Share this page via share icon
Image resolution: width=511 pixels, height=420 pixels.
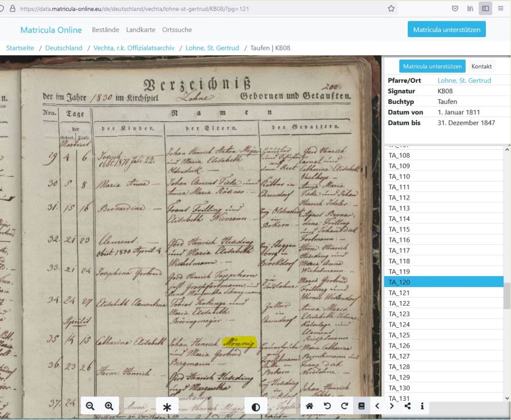[x=407, y=406]
